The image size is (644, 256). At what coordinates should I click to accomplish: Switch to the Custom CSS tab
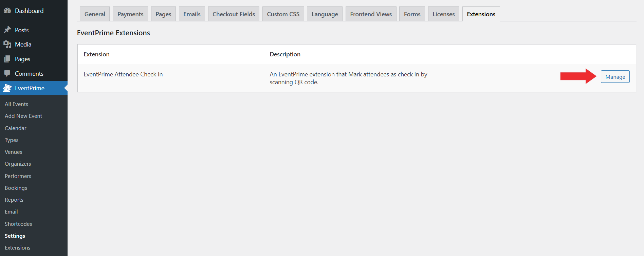(283, 14)
